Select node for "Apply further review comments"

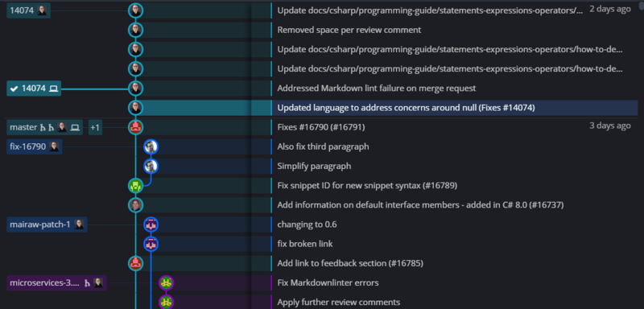pos(167,302)
